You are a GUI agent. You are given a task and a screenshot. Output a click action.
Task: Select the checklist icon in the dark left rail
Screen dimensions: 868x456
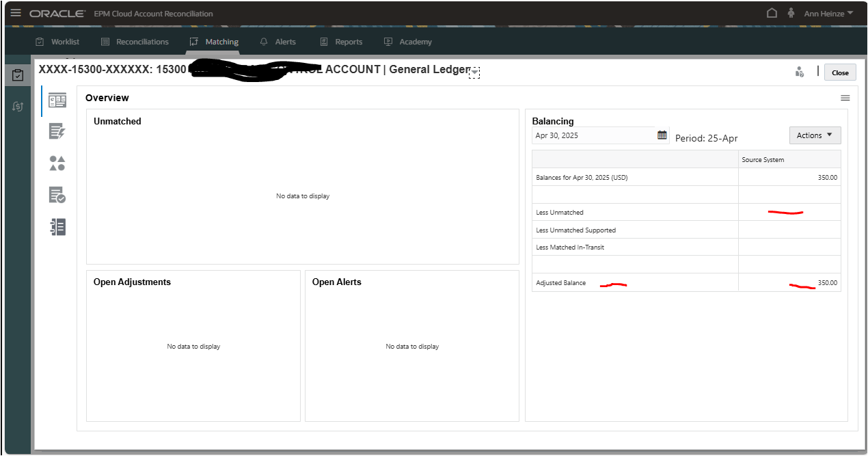pos(17,75)
